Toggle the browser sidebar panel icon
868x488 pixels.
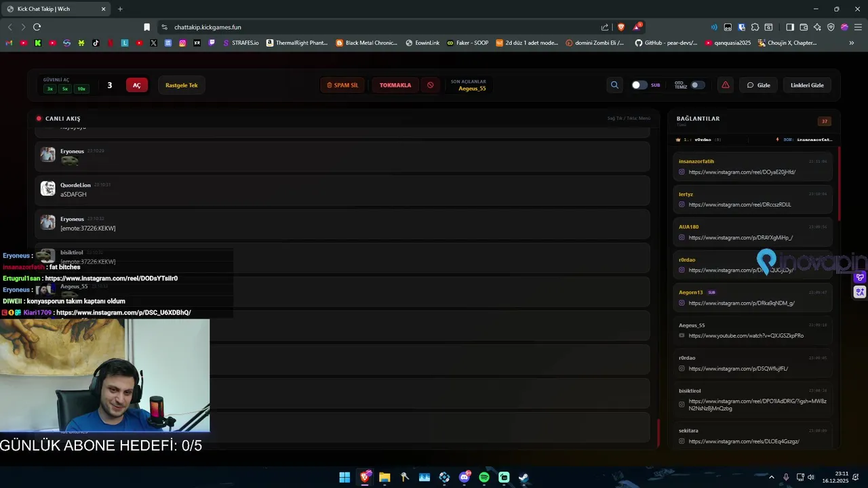coord(790,27)
